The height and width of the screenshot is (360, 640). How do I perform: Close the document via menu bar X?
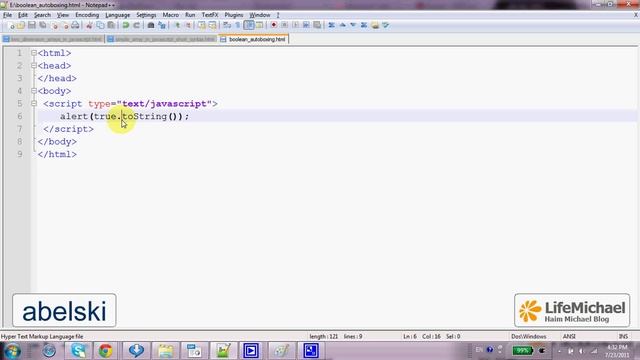coord(636,15)
